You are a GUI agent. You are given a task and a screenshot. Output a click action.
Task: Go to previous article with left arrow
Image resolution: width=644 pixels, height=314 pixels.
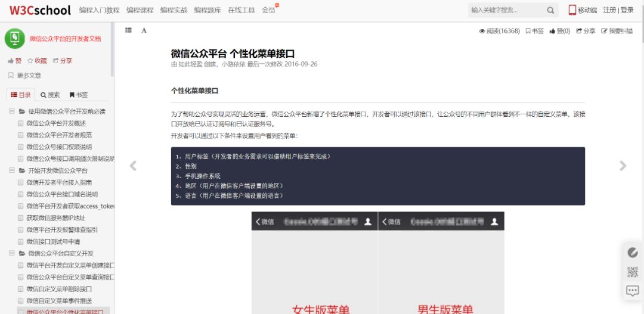(x=133, y=166)
